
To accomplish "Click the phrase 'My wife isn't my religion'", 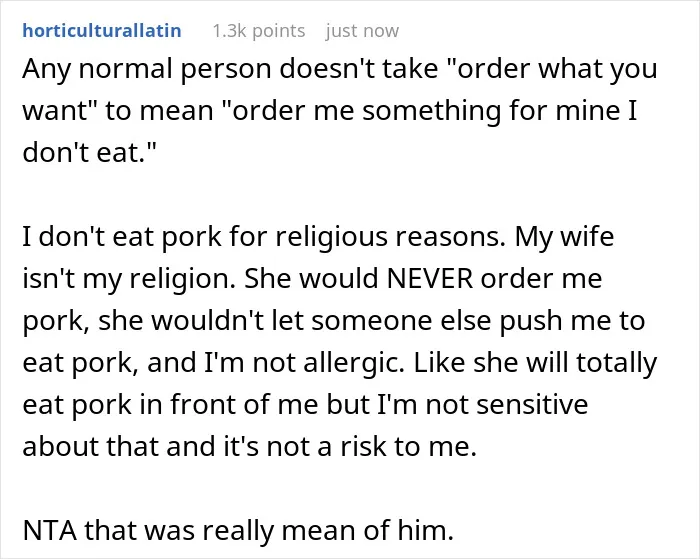I will [x=318, y=257].
